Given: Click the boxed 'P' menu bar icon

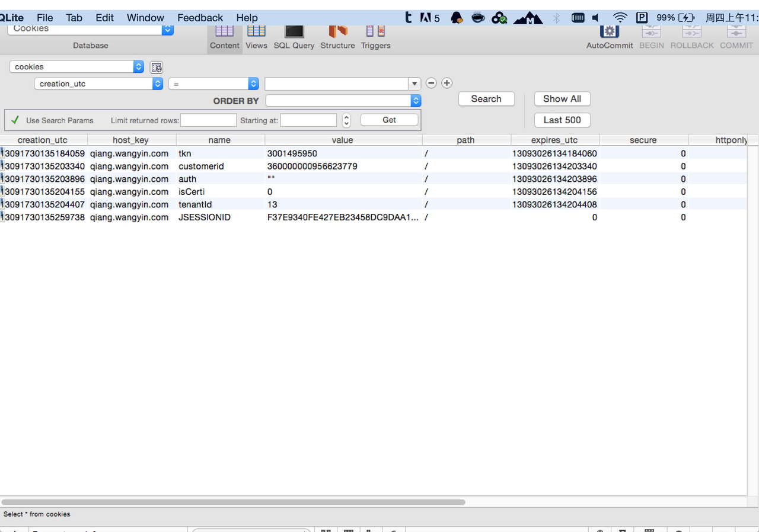Looking at the screenshot, I should pos(642,18).
